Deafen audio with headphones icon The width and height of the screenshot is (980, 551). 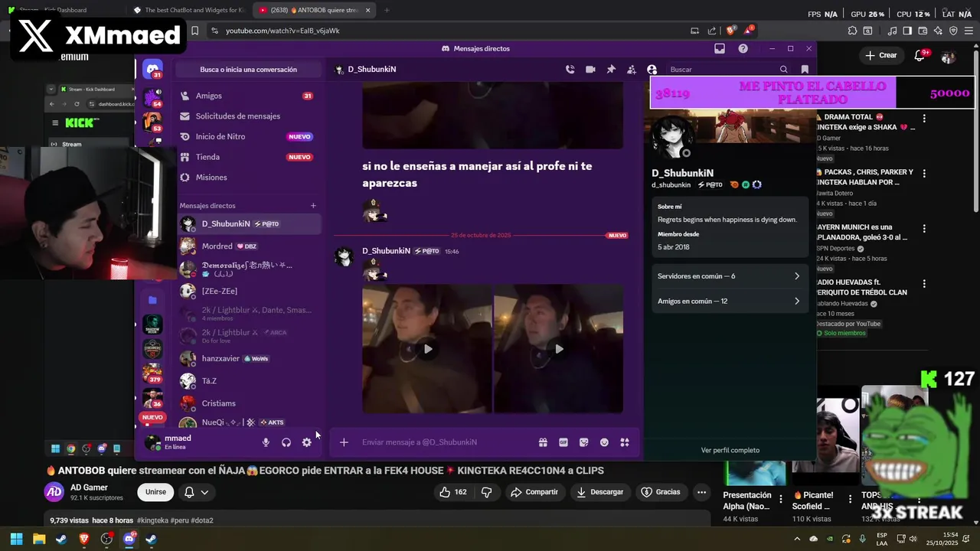pos(286,442)
